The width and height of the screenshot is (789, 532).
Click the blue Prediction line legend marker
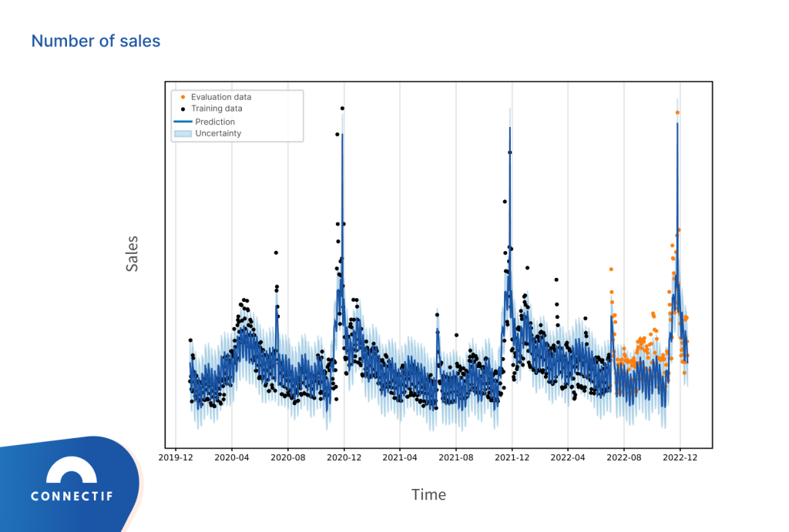pos(182,122)
